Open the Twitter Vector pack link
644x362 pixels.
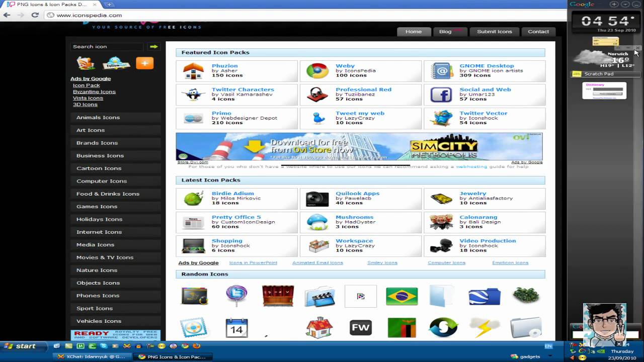click(x=484, y=113)
